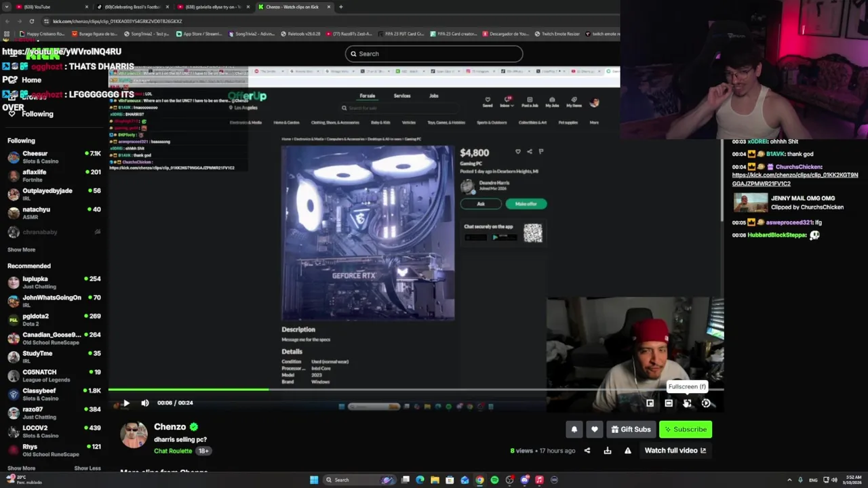Open Chrome from the taskbar
This screenshot has height=488, width=868.
pos(479,480)
